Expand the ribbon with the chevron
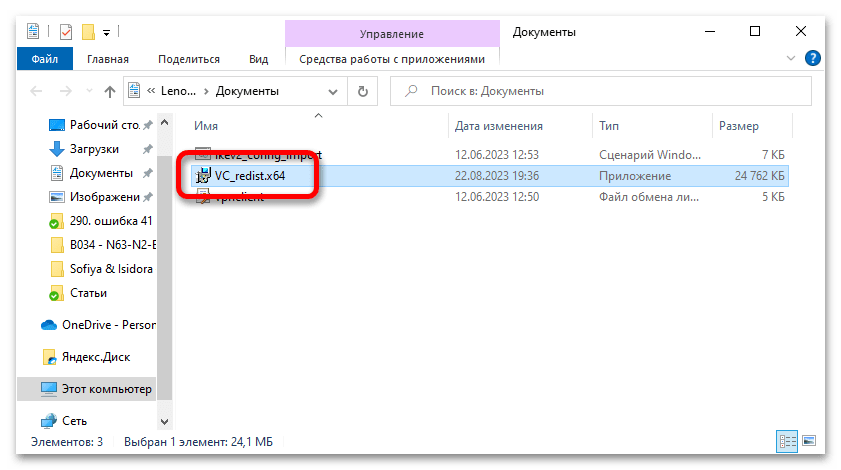Screen dimensions: 841x470 point(791,58)
